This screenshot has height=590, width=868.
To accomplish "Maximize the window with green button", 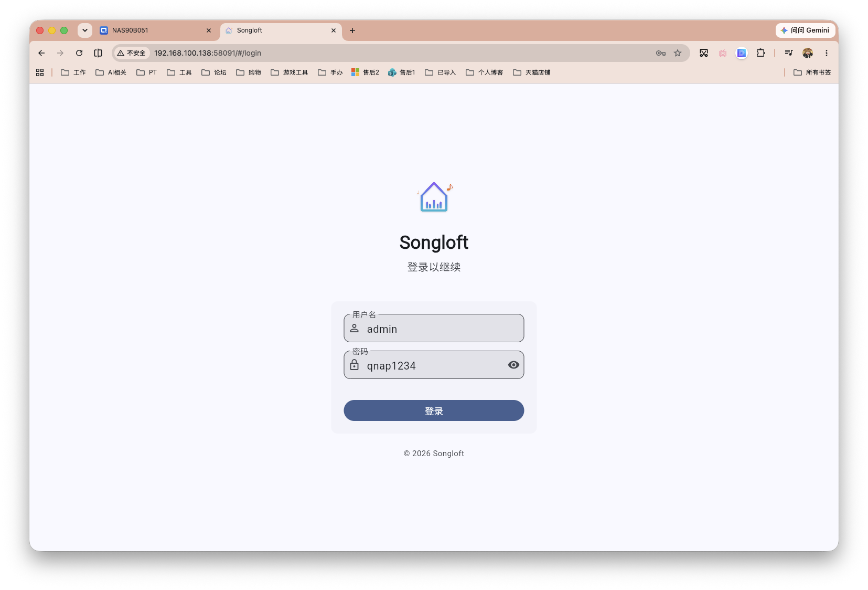I will (x=64, y=30).
